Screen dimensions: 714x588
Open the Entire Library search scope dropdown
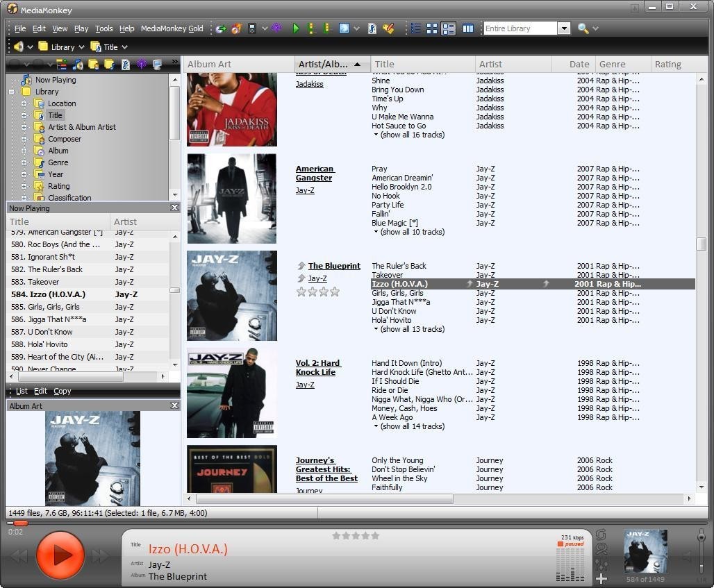click(x=564, y=28)
